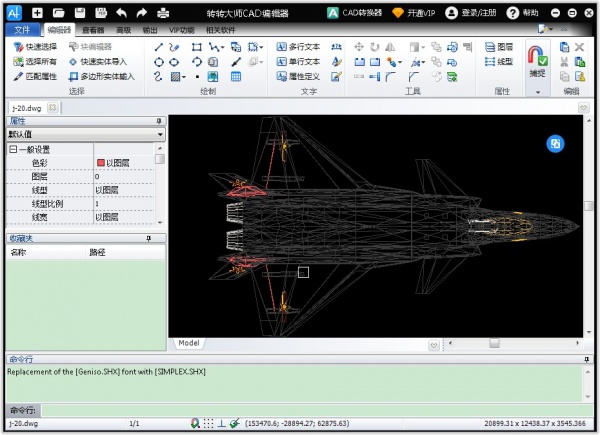Click the 多行文本 multiline text tool

297,47
